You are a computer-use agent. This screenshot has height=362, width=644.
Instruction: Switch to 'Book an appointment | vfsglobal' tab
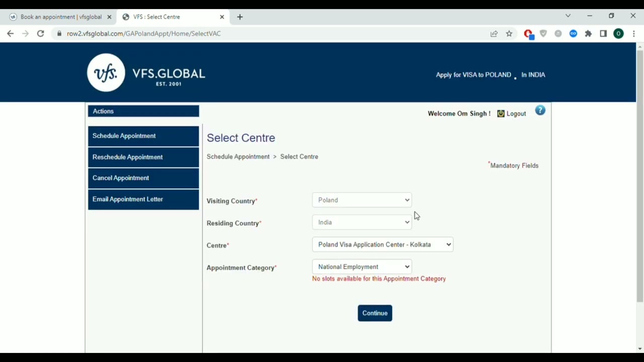click(61, 17)
